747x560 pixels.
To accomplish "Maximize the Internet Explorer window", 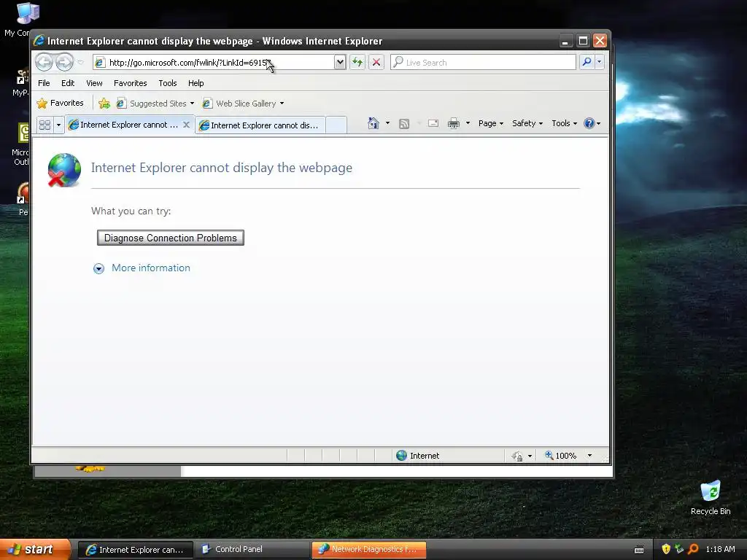I will [x=583, y=41].
